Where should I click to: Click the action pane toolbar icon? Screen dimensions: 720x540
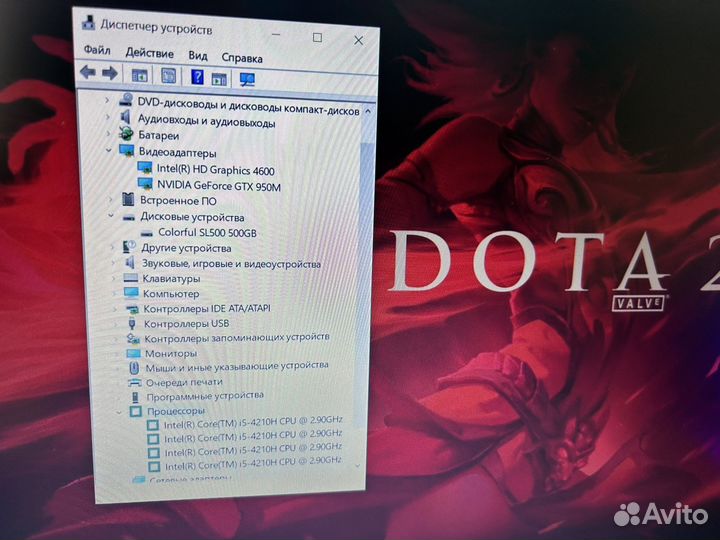(x=219, y=79)
